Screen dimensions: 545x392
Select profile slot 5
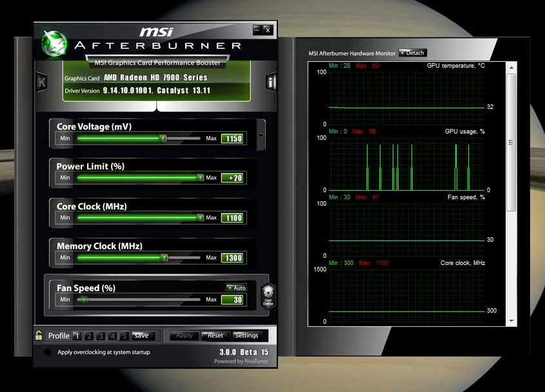click(x=124, y=336)
